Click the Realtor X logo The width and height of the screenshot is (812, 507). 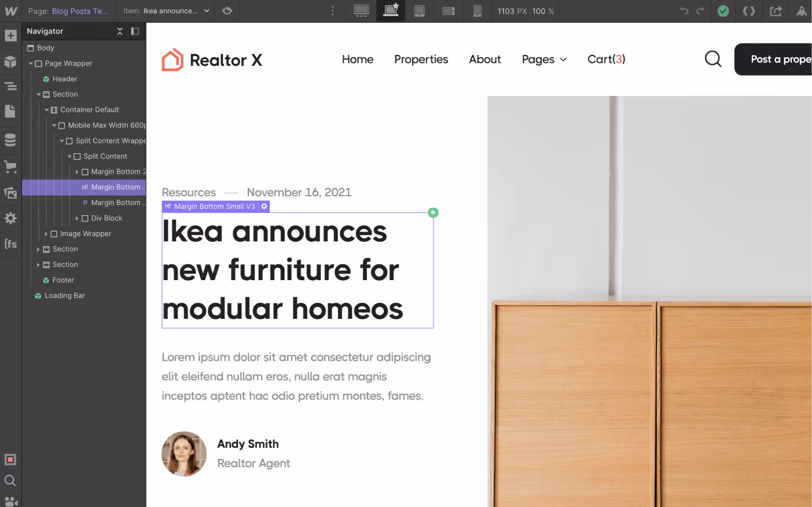tap(212, 60)
